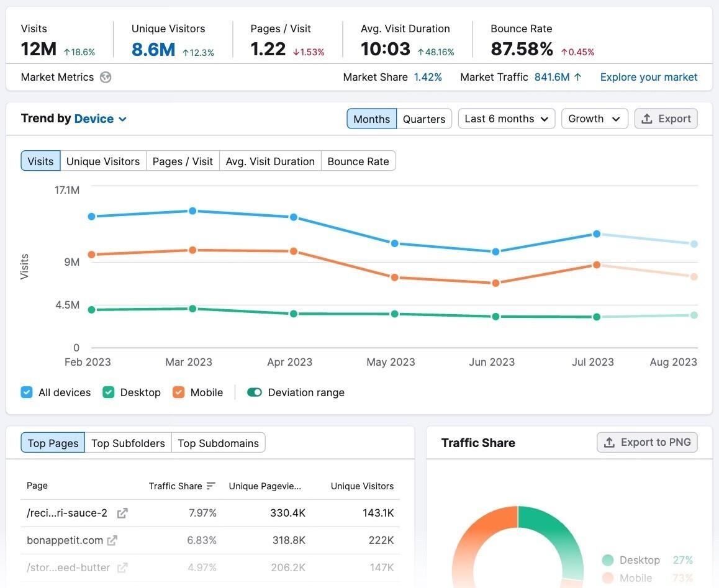The width and height of the screenshot is (719, 588).
Task: Open the Last 6 months dropdown
Action: (505, 118)
